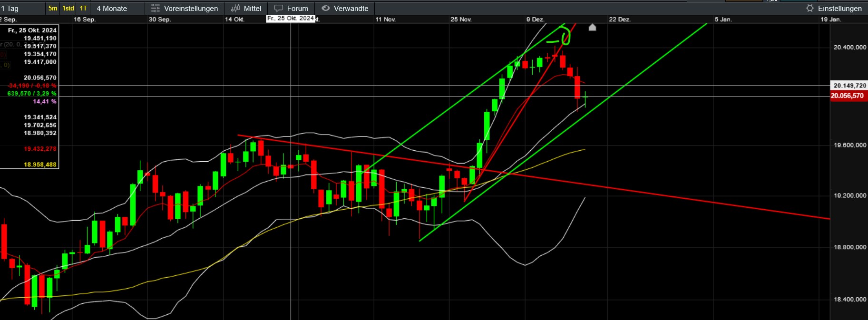Open the 1 Tag interval dropdown
This screenshot has width=868, height=320.
[x=21, y=9]
